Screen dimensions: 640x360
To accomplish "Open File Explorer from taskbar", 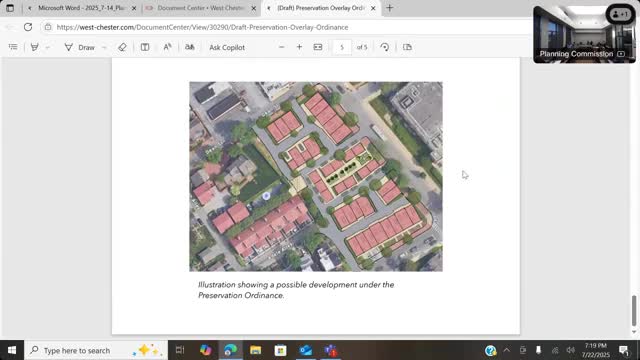I will coord(256,350).
